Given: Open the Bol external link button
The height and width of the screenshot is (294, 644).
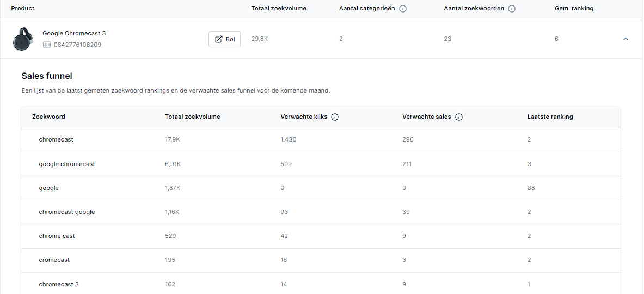Looking at the screenshot, I should point(224,39).
